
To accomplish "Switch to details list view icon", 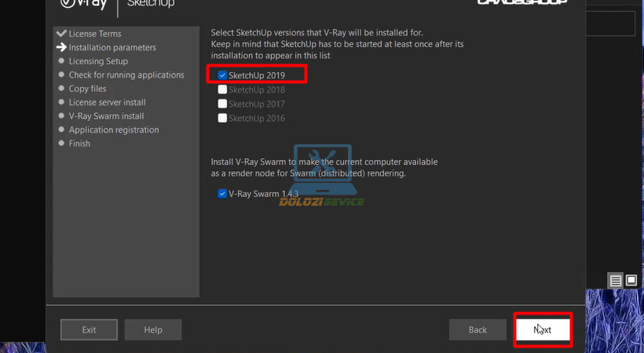I will click(616, 280).
